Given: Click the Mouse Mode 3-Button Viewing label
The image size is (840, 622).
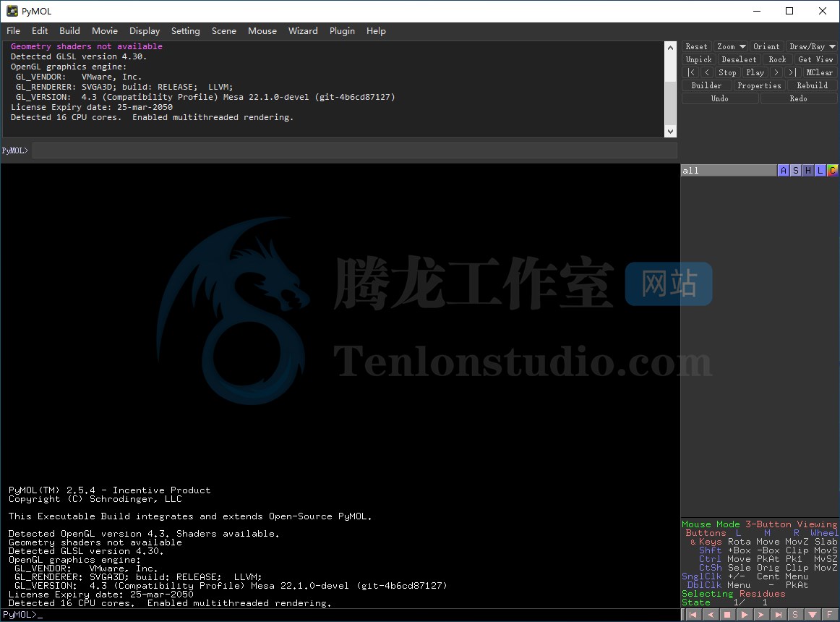Looking at the screenshot, I should tap(759, 524).
